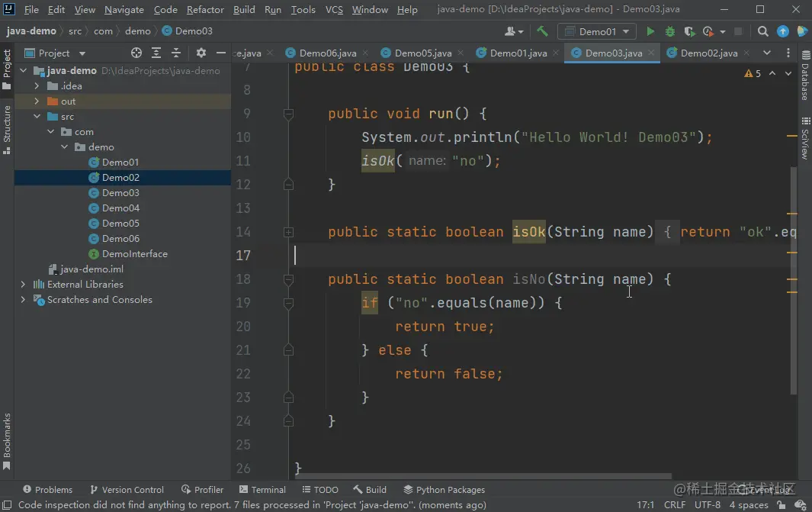Select Demo04 class in tree
Screen dimensions: 812x512
pyautogui.click(x=120, y=208)
